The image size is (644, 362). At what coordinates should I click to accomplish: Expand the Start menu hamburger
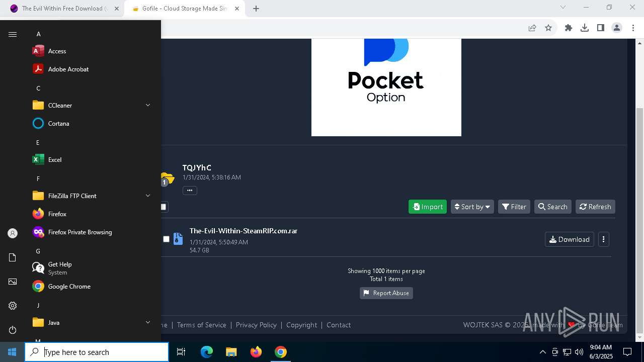(13, 34)
